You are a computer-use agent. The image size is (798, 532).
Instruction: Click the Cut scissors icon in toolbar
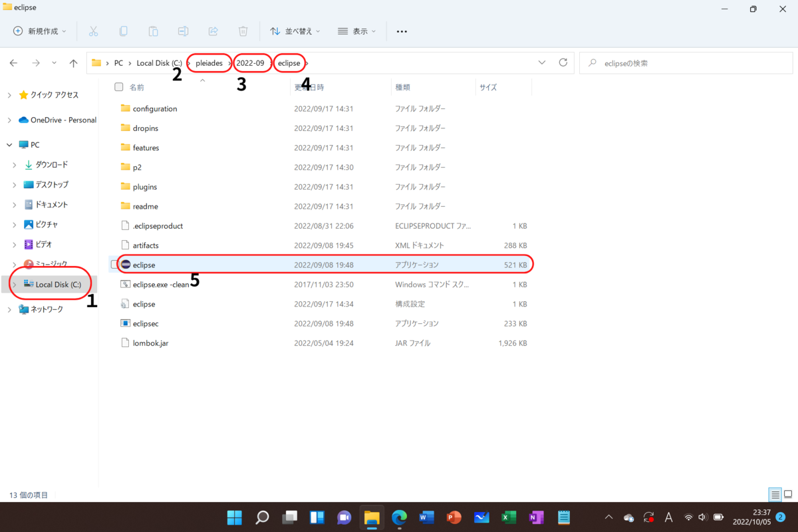(93, 31)
